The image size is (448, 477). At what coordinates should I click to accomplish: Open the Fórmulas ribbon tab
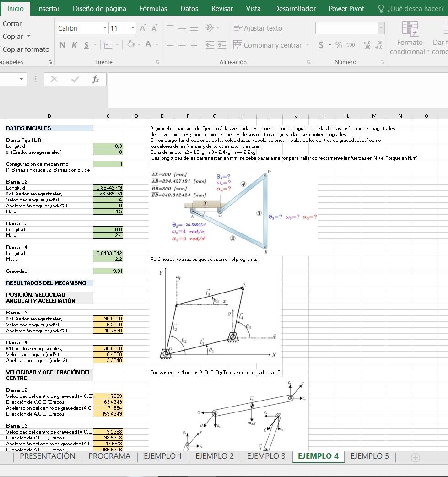153,9
